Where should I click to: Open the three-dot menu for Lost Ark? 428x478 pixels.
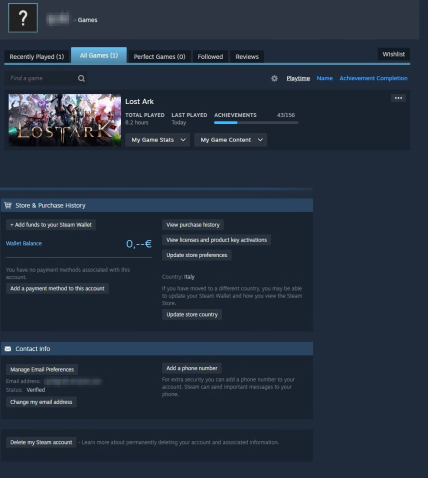pos(398,98)
